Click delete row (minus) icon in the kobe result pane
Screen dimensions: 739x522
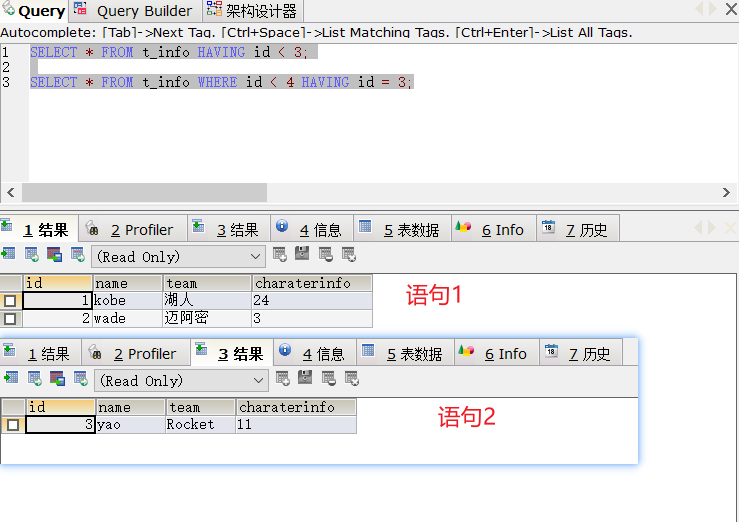[x=325, y=254]
